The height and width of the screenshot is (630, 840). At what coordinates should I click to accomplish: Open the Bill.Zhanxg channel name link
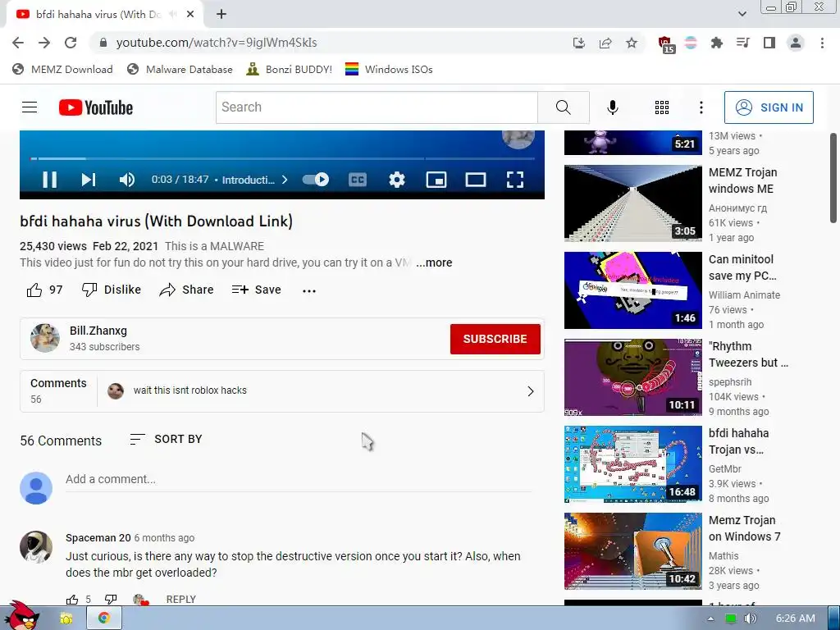(x=98, y=331)
